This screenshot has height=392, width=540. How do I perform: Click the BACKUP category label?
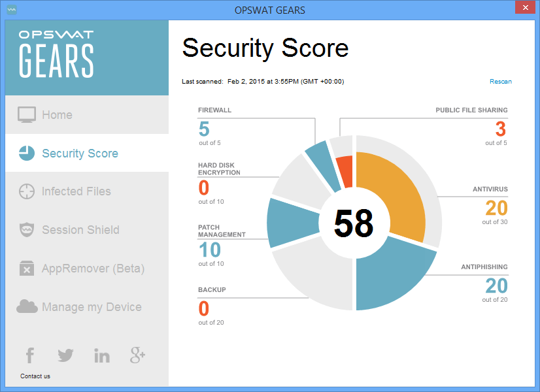(x=212, y=290)
